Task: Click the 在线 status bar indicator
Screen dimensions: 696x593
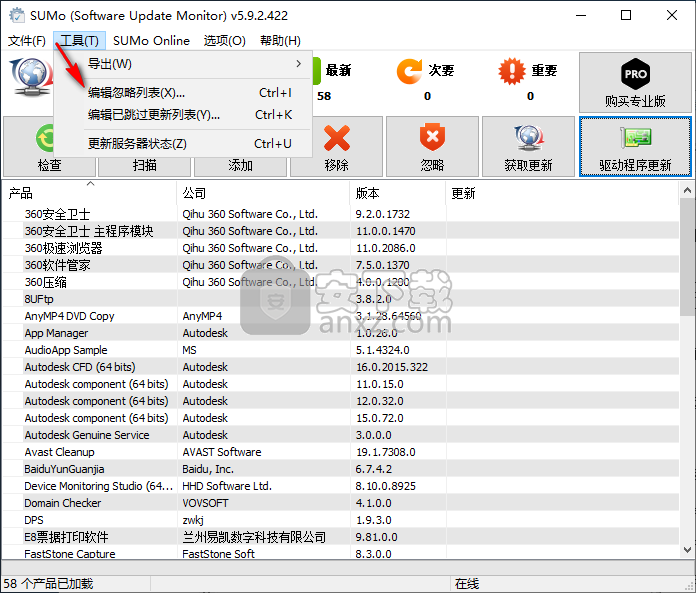Action: click(467, 584)
